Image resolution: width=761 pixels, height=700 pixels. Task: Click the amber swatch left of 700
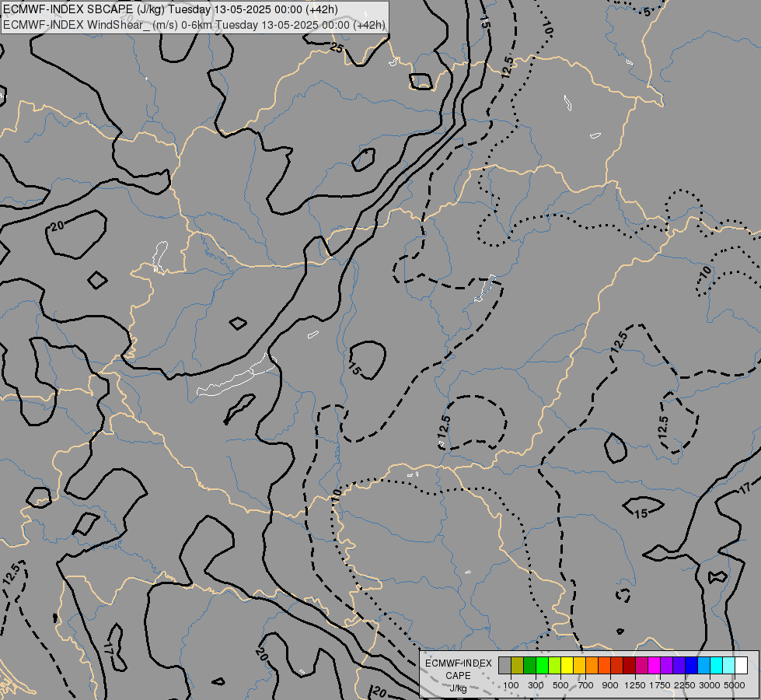(579, 666)
